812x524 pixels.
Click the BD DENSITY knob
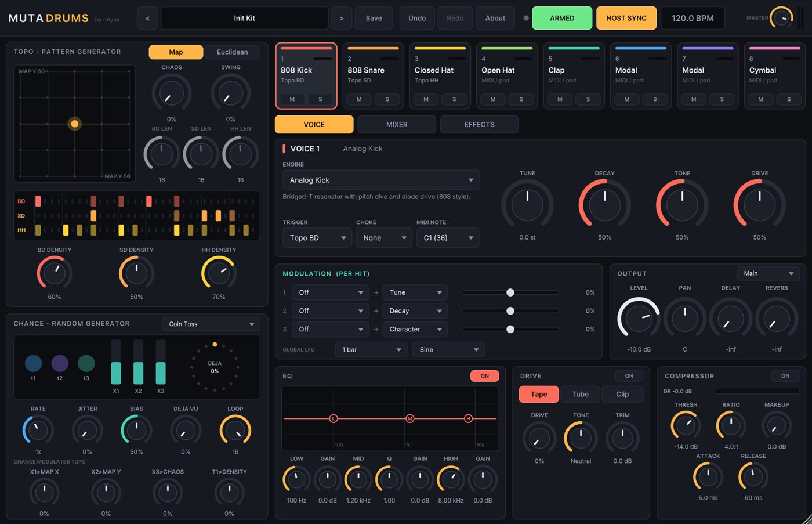(55, 273)
